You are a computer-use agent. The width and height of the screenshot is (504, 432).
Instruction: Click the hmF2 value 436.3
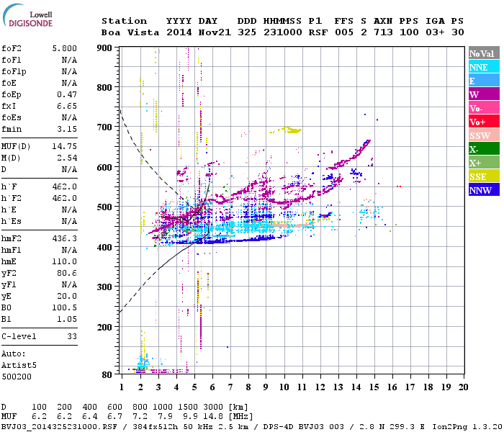[65, 238]
